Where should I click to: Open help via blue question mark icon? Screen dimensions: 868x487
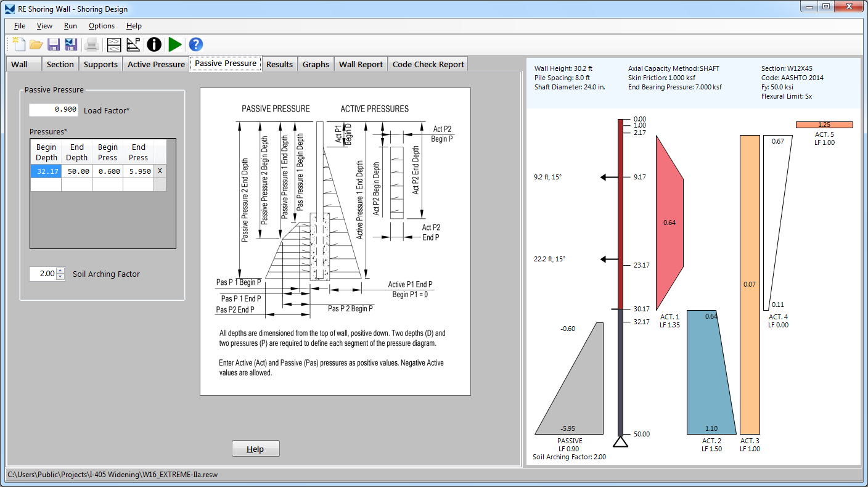[196, 44]
